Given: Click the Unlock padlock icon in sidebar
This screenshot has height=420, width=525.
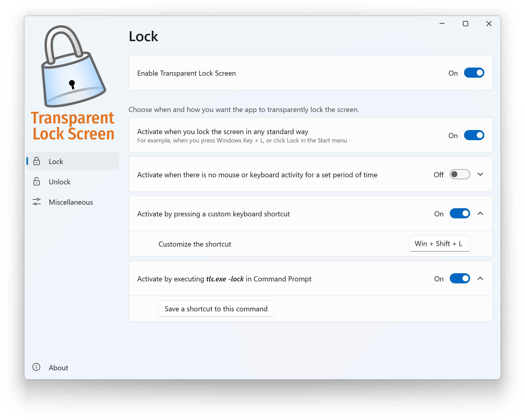Looking at the screenshot, I should (37, 182).
